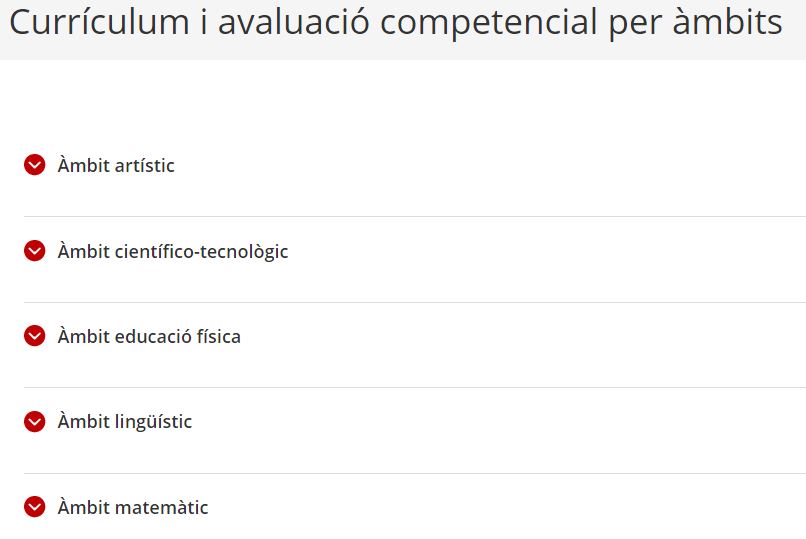The image size is (806, 539).
Task: Show the Àmbit matemàtic accordion contents
Action: [x=133, y=507]
